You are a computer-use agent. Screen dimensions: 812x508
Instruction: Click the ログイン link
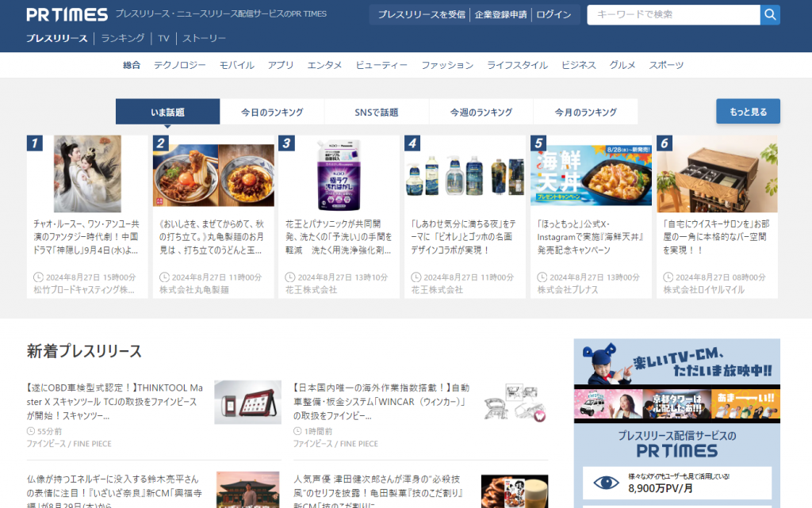tap(553, 15)
